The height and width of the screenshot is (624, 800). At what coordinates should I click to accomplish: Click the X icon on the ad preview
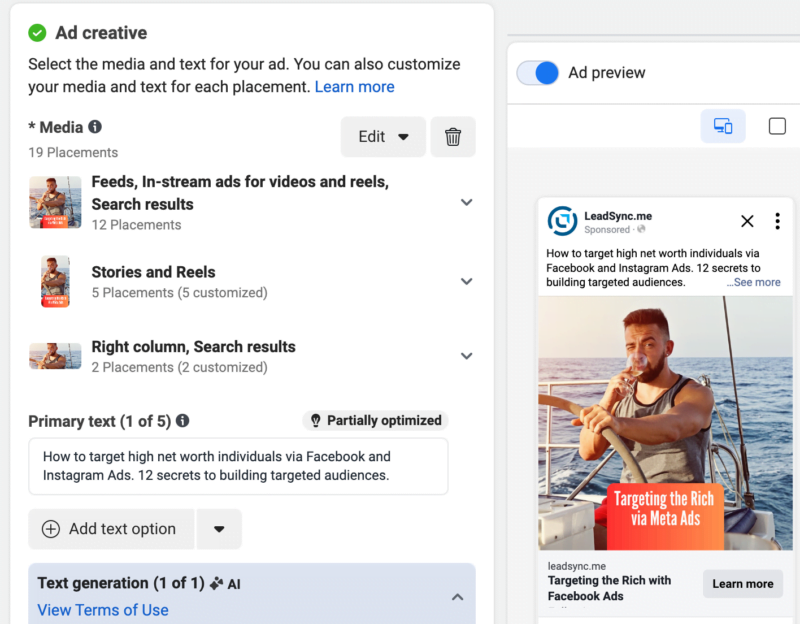(747, 221)
